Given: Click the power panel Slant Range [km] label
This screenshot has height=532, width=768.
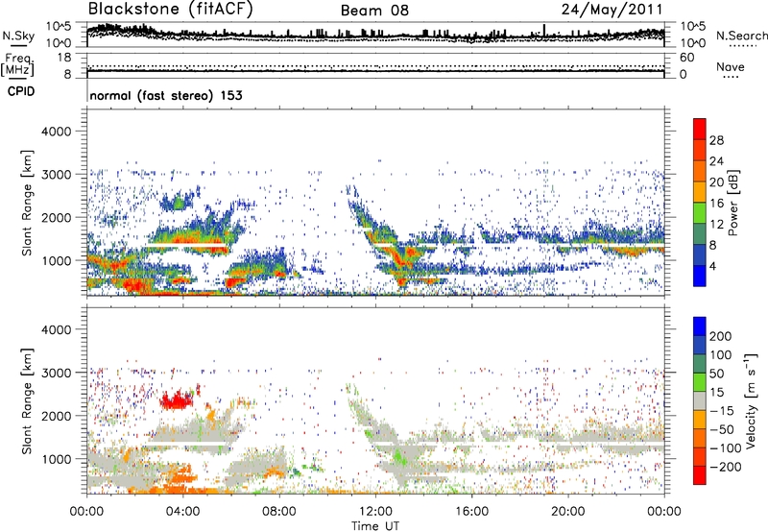Looking at the screenshot, I should click(x=27, y=204).
